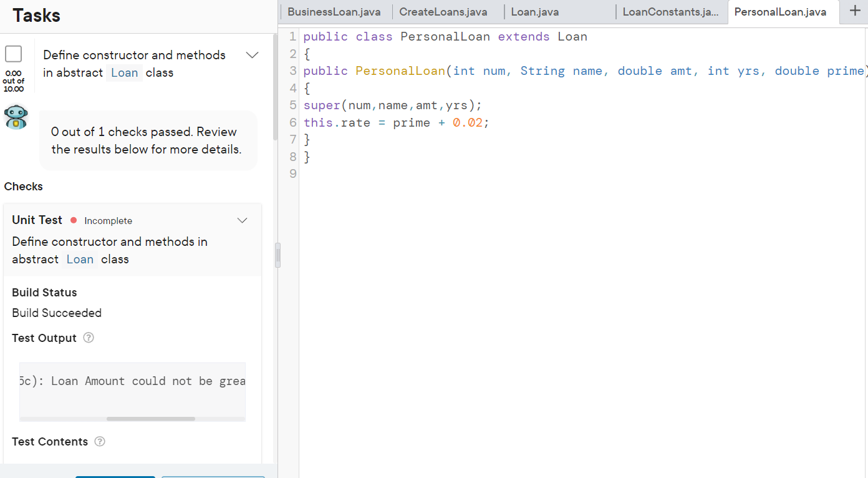Click the help icon beside Test Contents
The image size is (868, 478).
pos(100,441)
